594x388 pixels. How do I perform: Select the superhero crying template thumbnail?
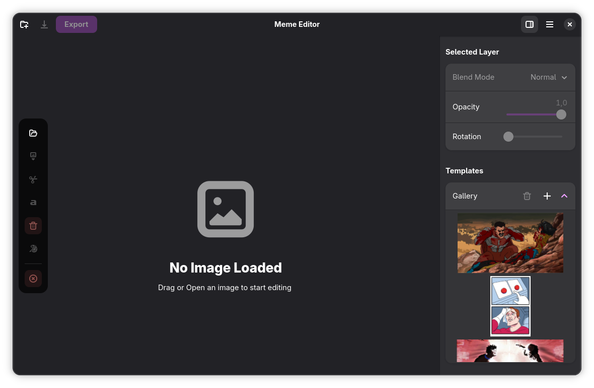pyautogui.click(x=510, y=243)
